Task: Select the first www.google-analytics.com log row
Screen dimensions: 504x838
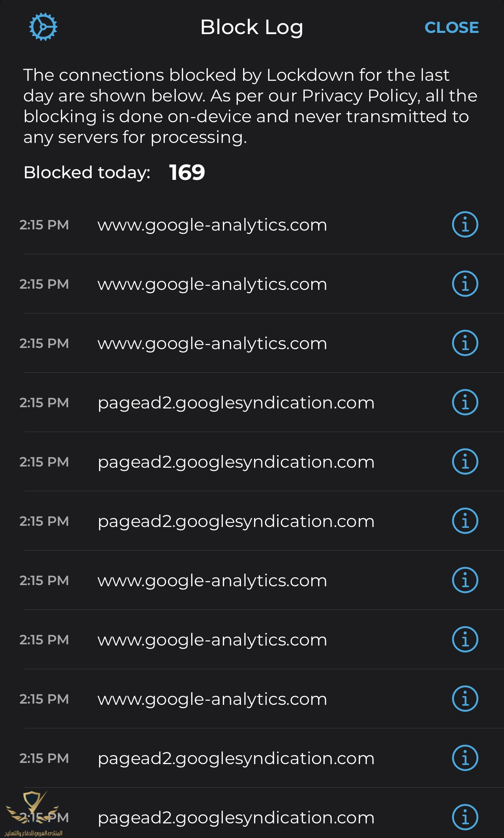Action: tap(212, 225)
